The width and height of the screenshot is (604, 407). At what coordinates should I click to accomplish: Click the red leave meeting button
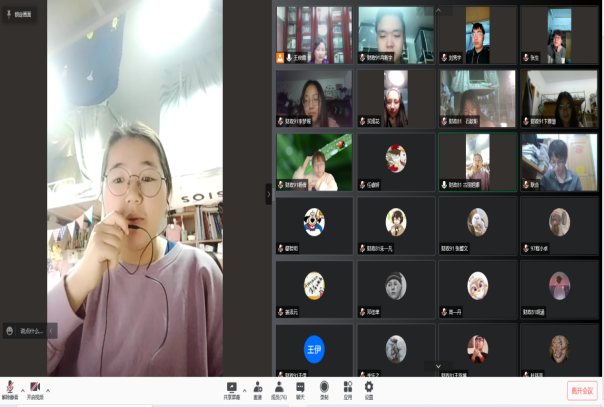581,390
